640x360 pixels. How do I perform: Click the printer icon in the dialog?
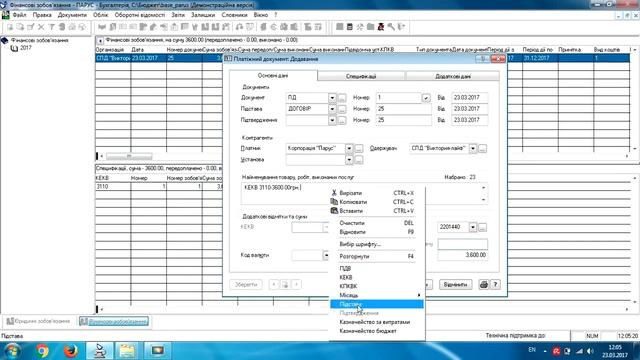(484, 284)
